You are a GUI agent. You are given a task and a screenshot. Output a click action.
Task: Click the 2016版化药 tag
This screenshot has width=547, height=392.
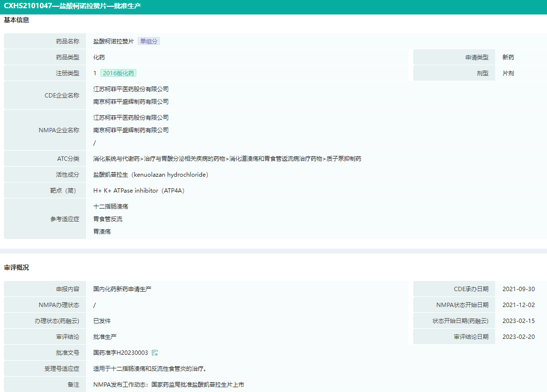118,73
